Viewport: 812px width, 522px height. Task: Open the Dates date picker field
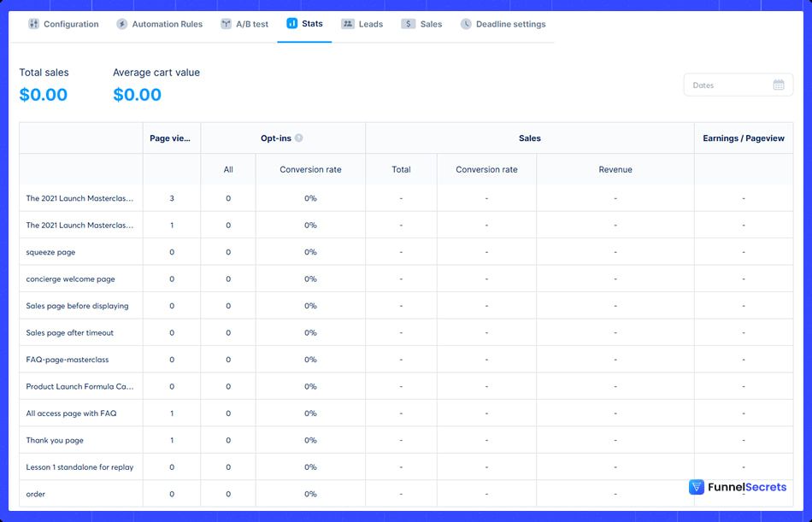[731, 85]
